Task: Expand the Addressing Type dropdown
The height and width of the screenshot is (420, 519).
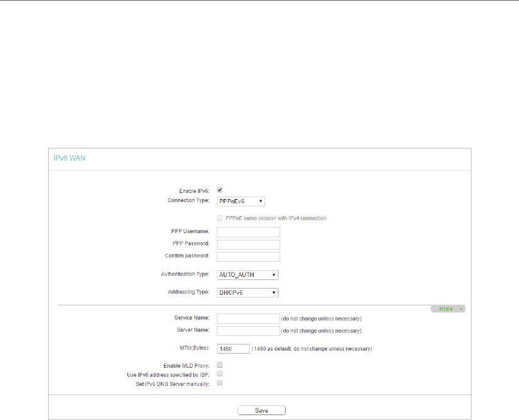Action: tap(247, 293)
